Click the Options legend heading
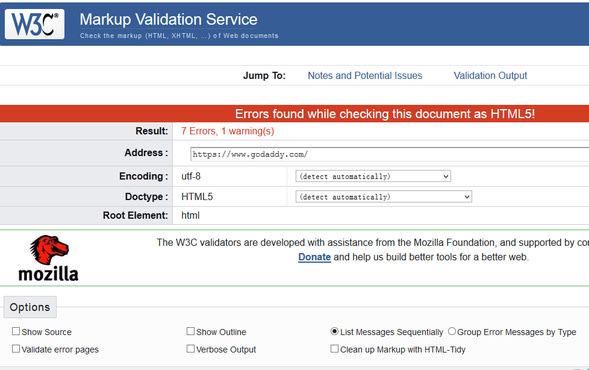Viewport: 589px width, 370px height. click(30, 307)
